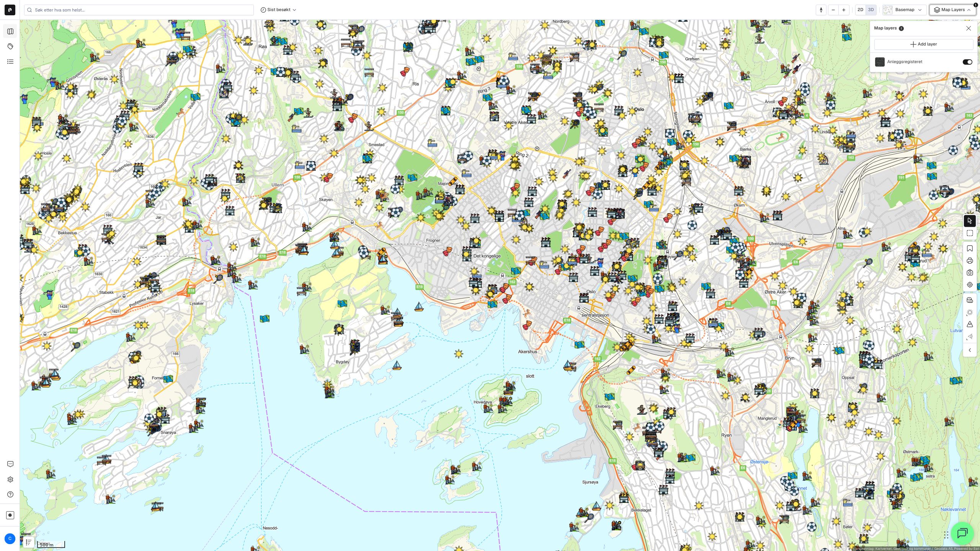Viewport: 980px width, 551px height.
Task: Open the map book panel icon
Action: click(x=10, y=31)
